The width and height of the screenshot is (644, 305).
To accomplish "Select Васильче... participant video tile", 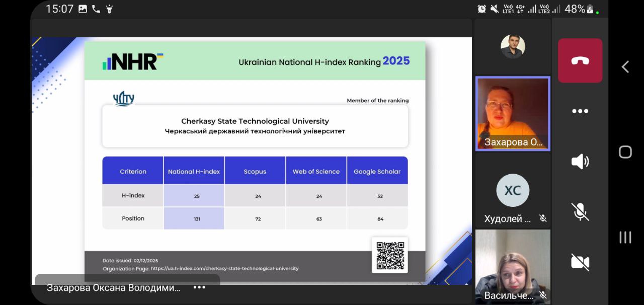I will point(513,267).
